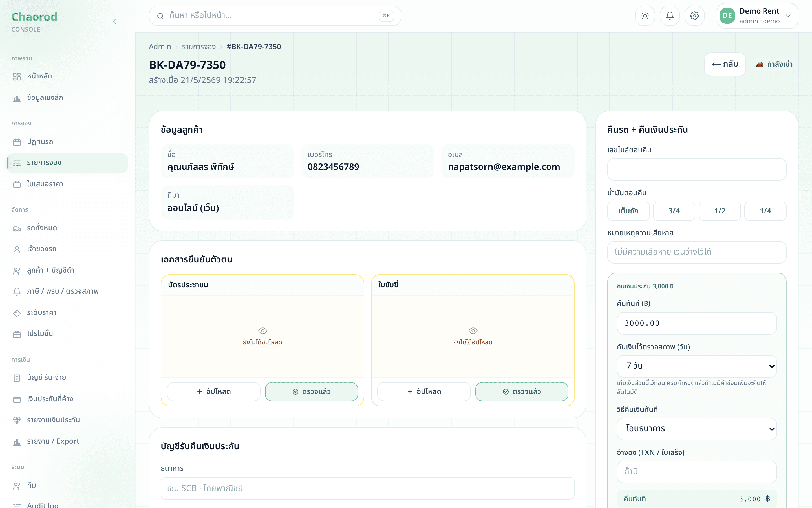Image resolution: width=812 pixels, height=508 pixels.
Task: Focus the search ค้นหา field
Action: (275, 16)
